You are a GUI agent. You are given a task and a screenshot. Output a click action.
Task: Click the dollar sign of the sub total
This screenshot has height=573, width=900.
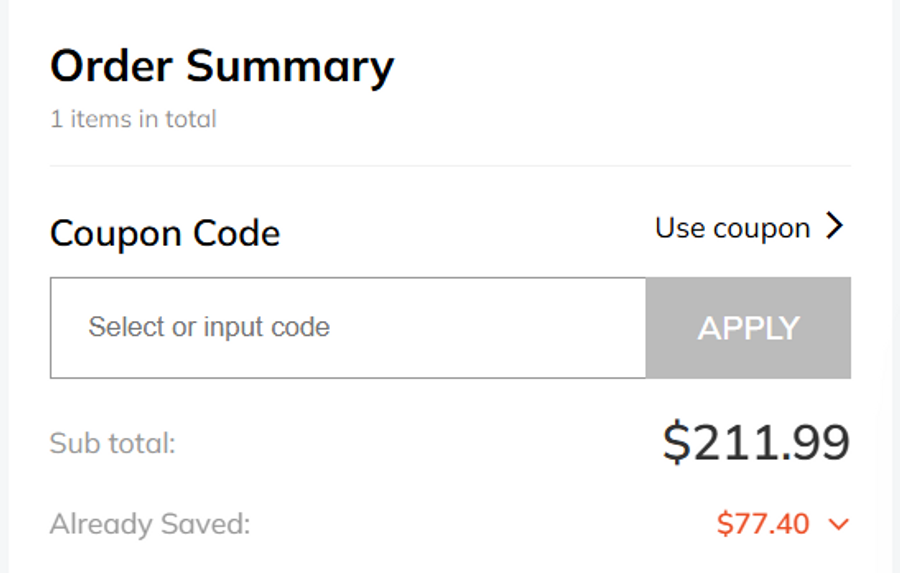676,442
